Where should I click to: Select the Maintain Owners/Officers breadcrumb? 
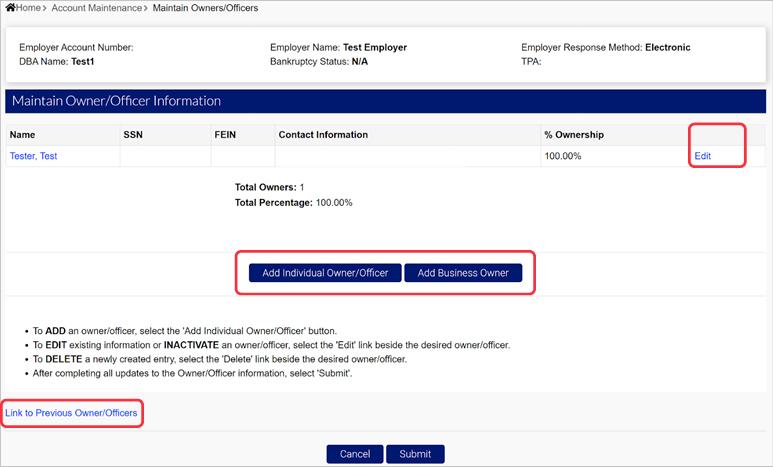tap(205, 8)
